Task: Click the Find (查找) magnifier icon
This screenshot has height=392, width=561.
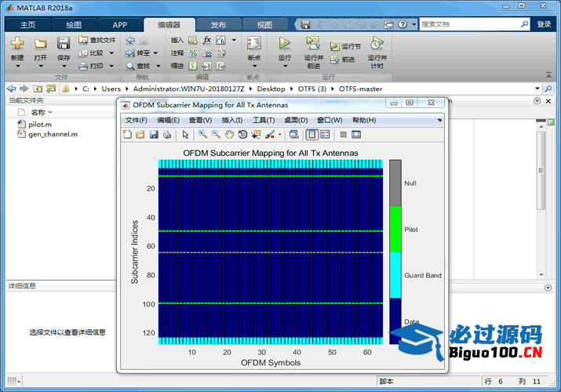Action: coord(130,66)
